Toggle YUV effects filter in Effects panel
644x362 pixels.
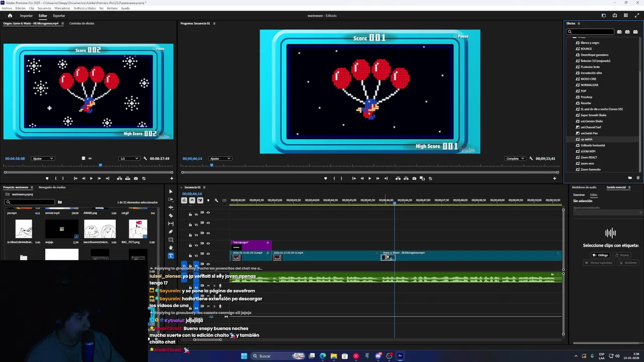point(635,32)
